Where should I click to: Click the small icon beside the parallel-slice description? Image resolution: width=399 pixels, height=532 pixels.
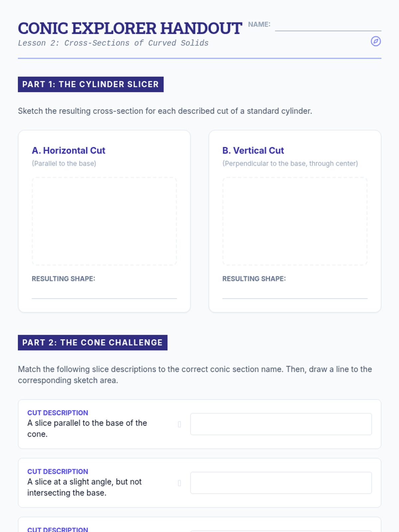pos(180,424)
